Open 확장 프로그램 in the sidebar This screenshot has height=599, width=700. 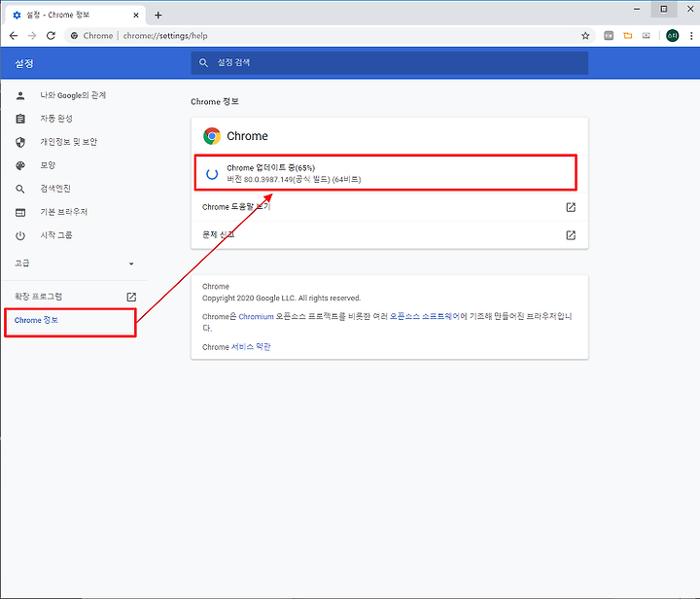pyautogui.click(x=38, y=297)
